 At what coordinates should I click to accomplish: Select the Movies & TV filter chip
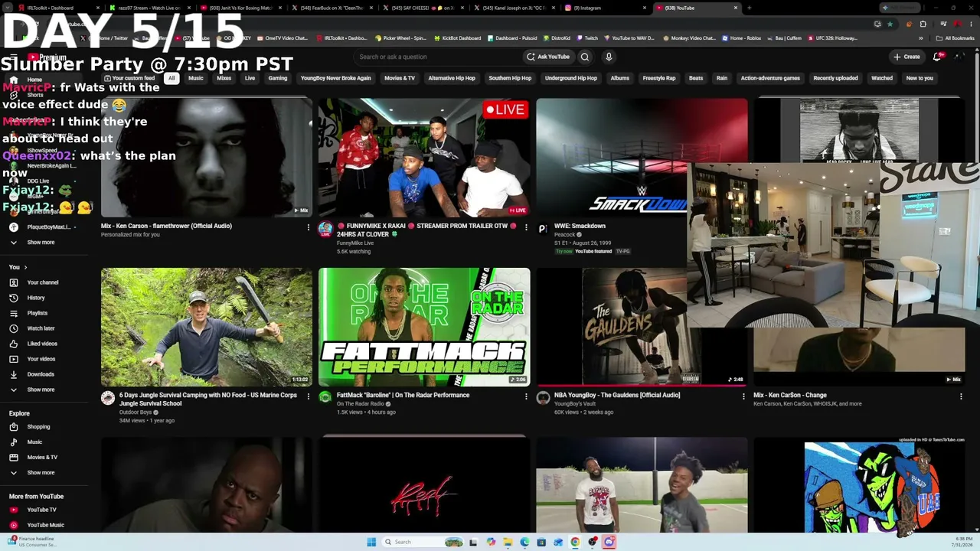click(400, 78)
